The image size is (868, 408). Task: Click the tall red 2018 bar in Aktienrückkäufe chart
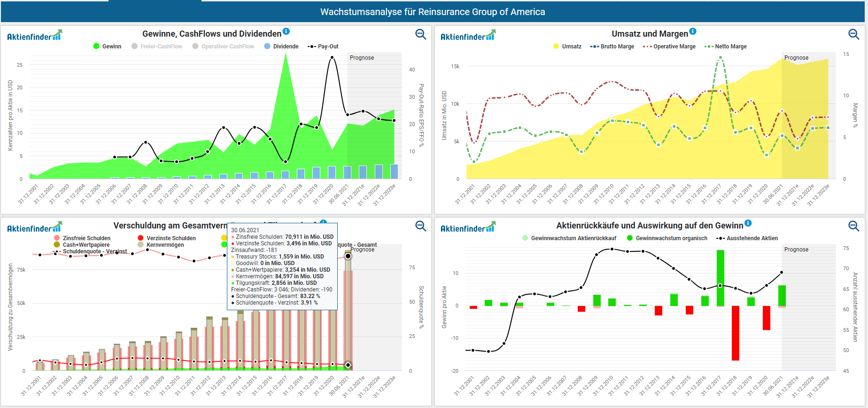(736, 333)
